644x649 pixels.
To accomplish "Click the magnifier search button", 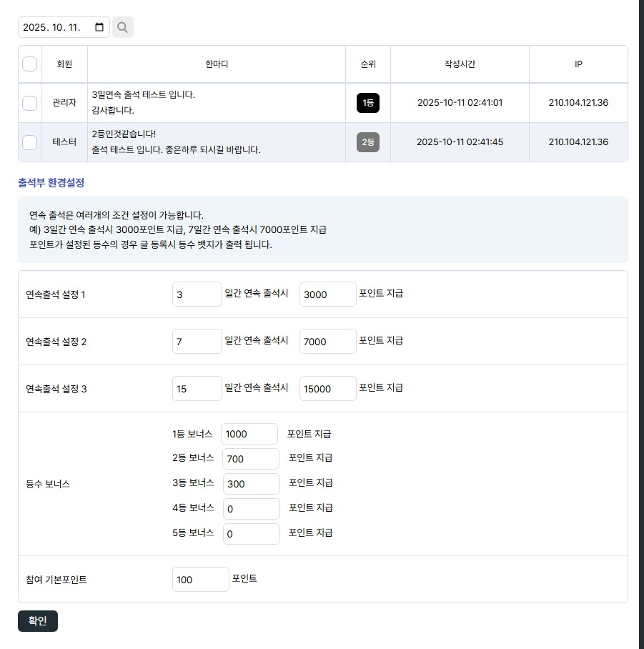I will click(x=123, y=27).
